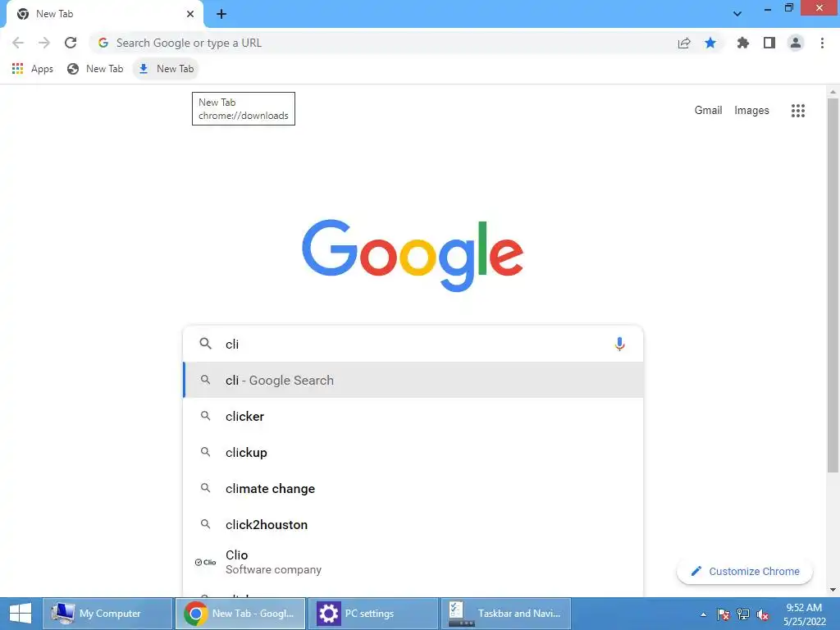
Task: Click the browser back arrow
Action: [x=18, y=43]
